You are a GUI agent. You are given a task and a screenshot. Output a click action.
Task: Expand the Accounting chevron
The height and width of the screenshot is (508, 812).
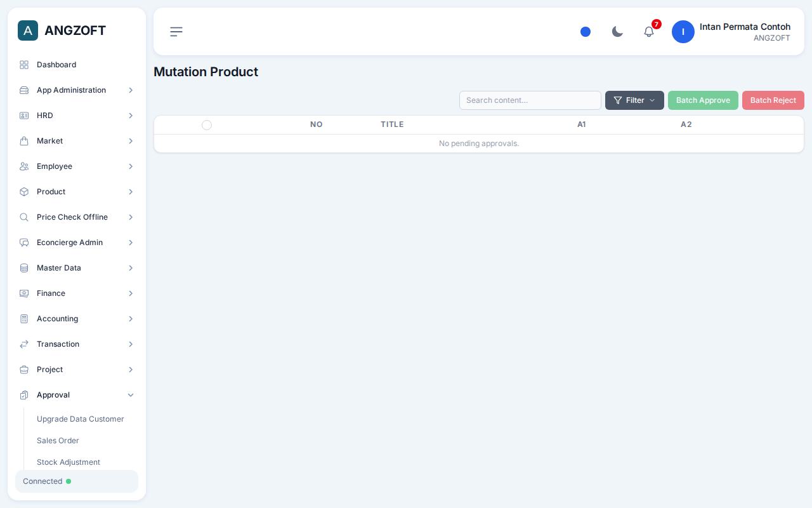[131, 319]
